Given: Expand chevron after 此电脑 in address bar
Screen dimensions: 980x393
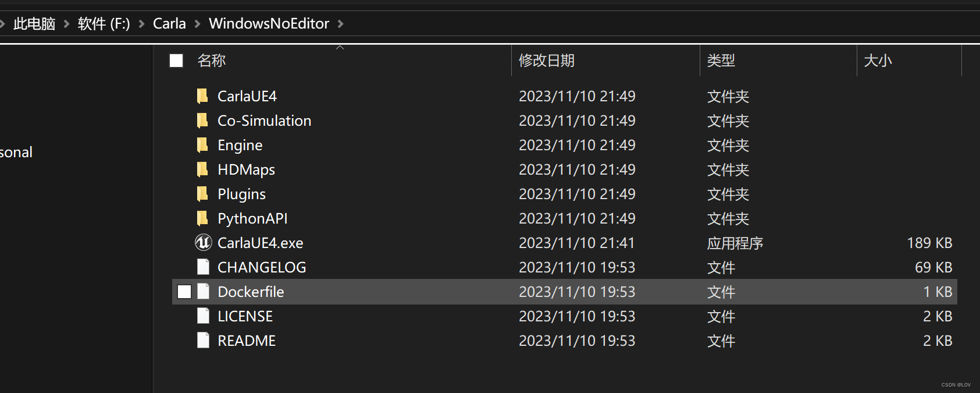Looking at the screenshot, I should 66,24.
